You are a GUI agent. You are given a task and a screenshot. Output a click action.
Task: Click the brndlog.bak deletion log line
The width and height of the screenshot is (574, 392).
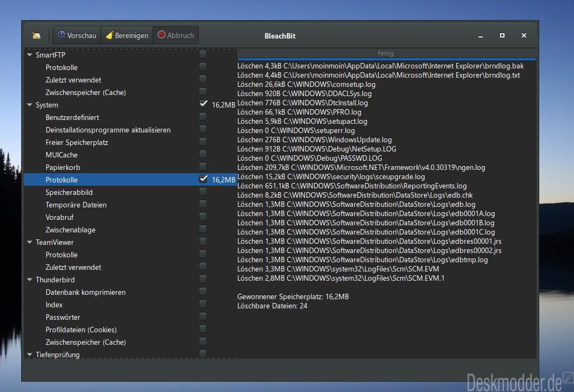[x=380, y=66]
